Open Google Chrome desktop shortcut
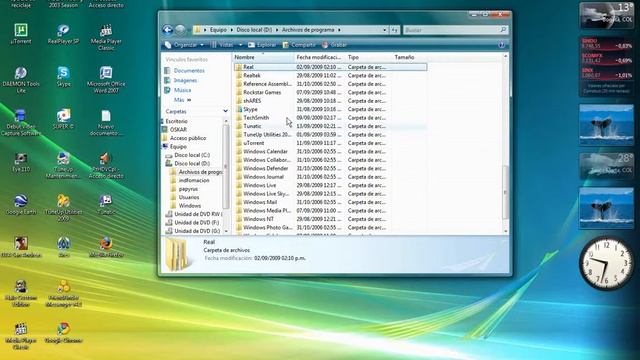 coord(63,333)
